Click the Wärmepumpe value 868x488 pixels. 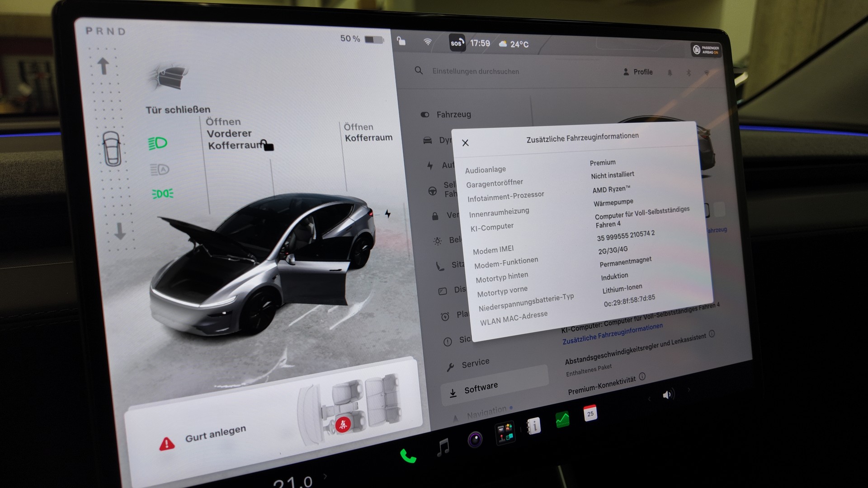[x=613, y=202]
